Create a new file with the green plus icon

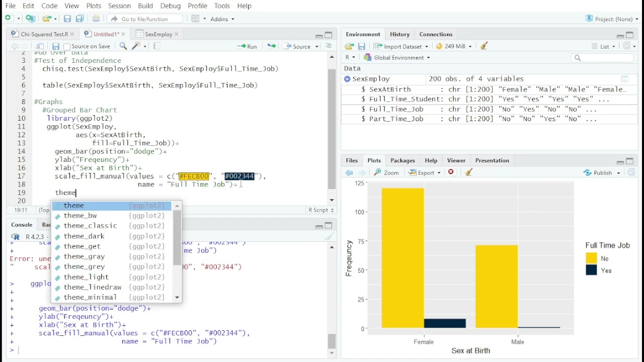[10, 19]
